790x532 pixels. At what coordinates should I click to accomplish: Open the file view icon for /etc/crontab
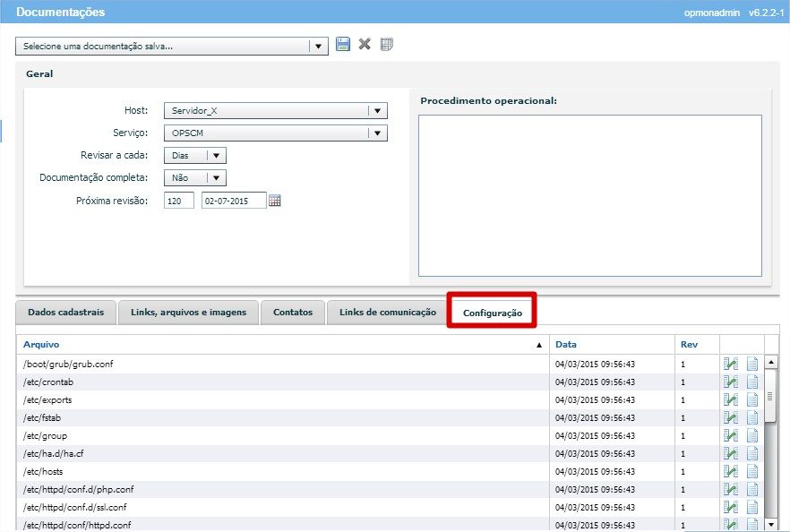click(x=752, y=382)
